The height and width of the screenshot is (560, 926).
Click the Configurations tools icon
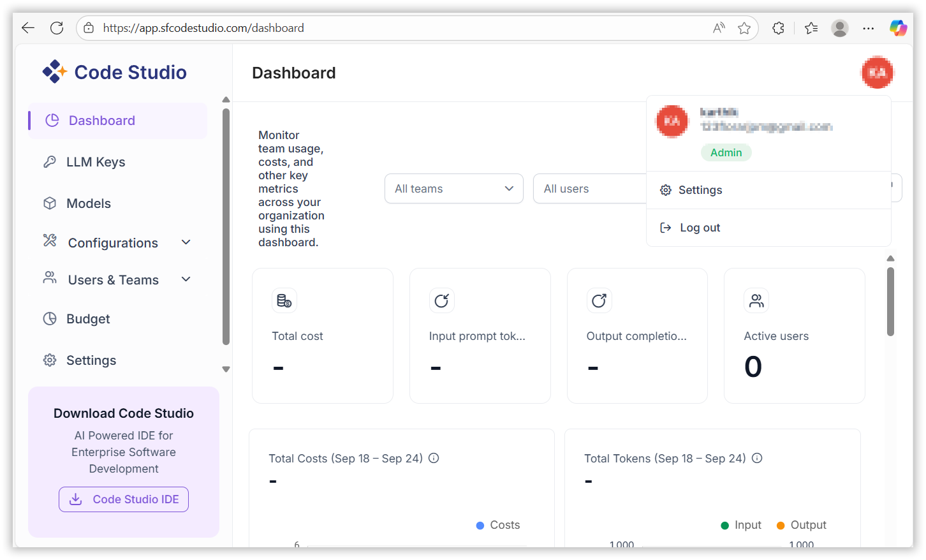pos(50,240)
